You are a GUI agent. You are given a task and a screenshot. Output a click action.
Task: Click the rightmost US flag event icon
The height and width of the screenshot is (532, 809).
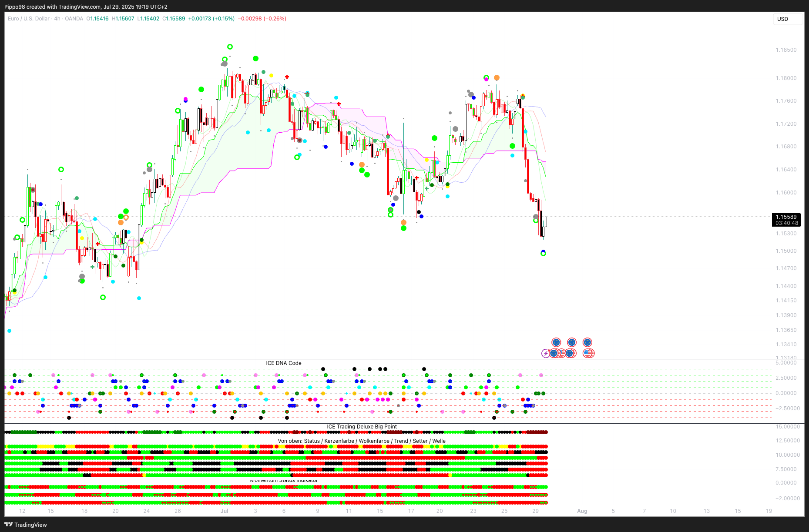coord(588,353)
